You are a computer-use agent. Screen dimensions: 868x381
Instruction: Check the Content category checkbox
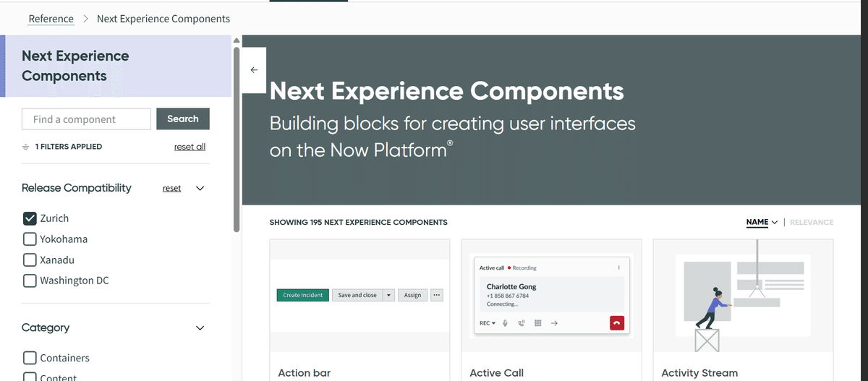[x=30, y=377]
